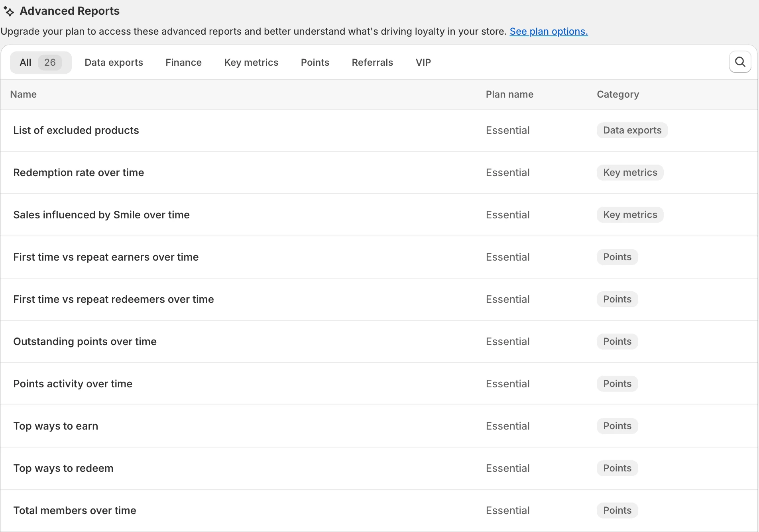Open Total members over time report
The image size is (759, 532).
pos(75,510)
